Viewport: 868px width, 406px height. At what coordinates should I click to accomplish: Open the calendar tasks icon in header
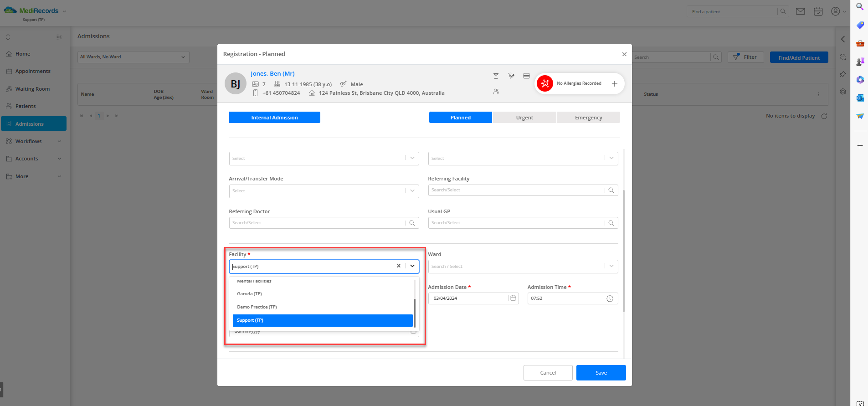[x=818, y=11]
